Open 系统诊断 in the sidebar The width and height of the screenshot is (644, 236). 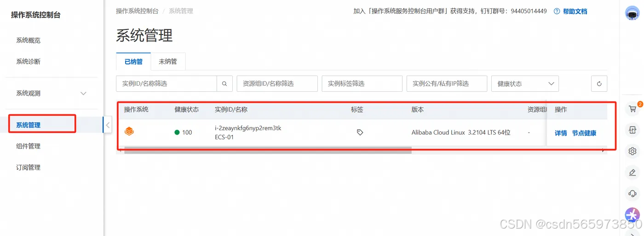[x=29, y=61]
